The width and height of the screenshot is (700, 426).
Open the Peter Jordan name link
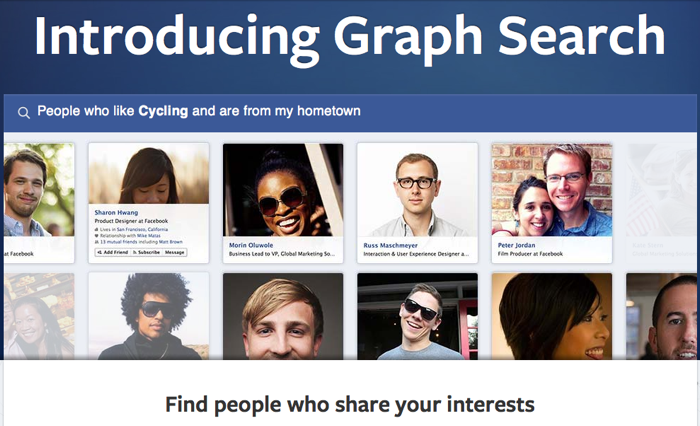[517, 245]
